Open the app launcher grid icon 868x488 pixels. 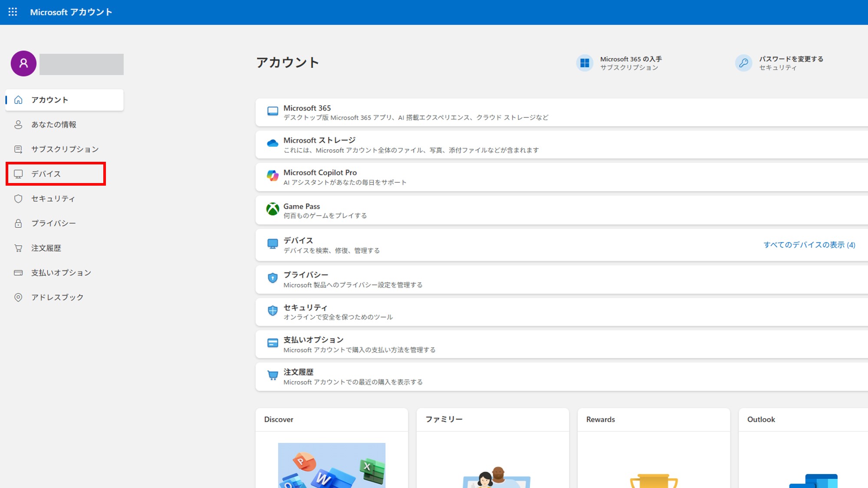13,12
